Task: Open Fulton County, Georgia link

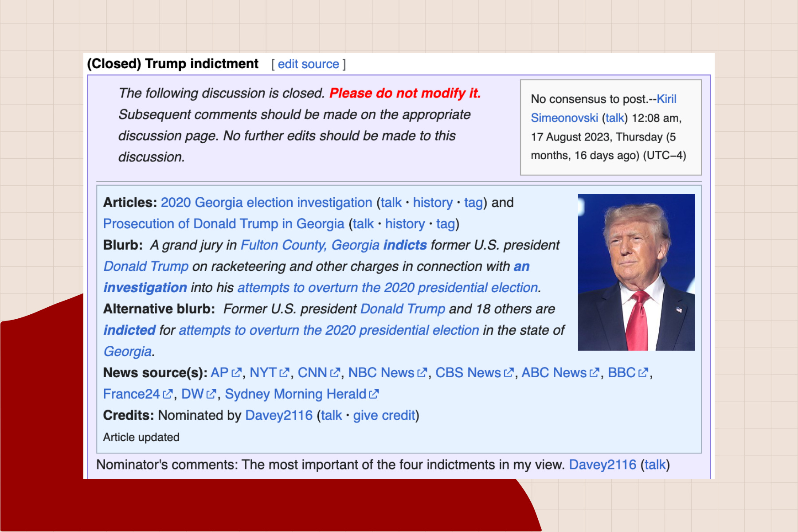Action: coord(310,245)
